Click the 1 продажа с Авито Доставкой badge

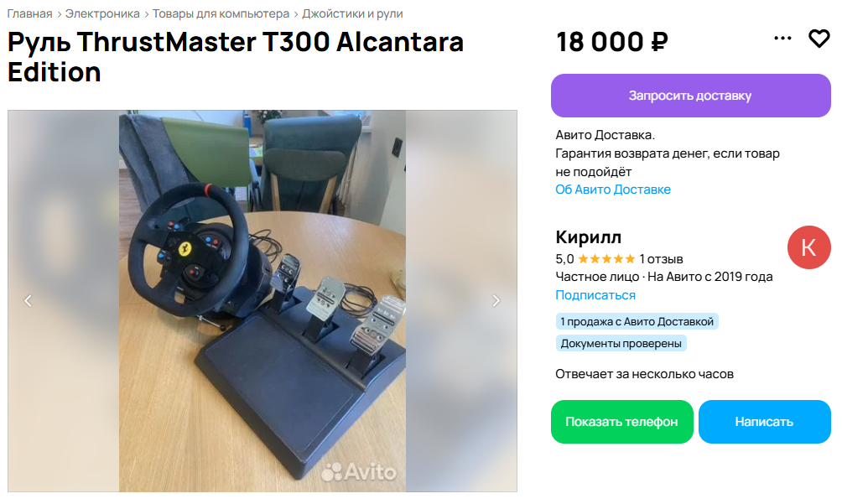(x=637, y=321)
